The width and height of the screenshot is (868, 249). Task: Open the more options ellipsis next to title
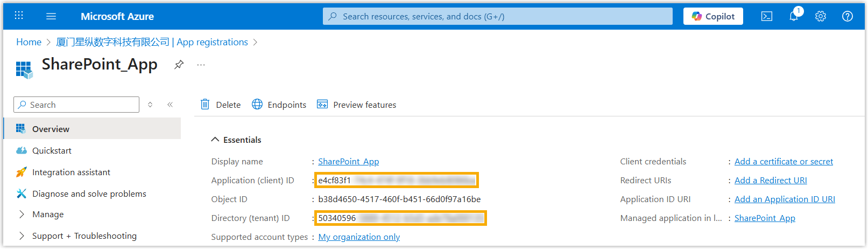[201, 65]
